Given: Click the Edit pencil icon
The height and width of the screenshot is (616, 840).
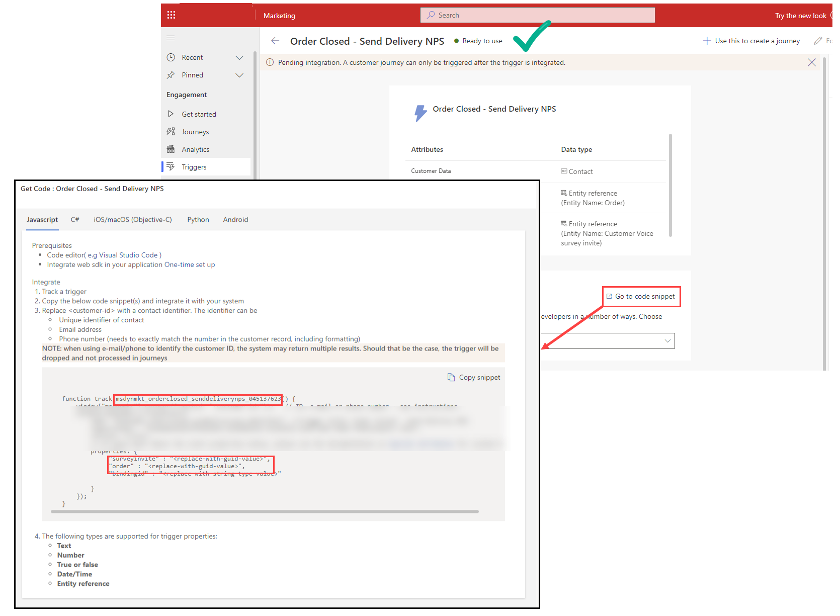Looking at the screenshot, I should pyautogui.click(x=818, y=41).
